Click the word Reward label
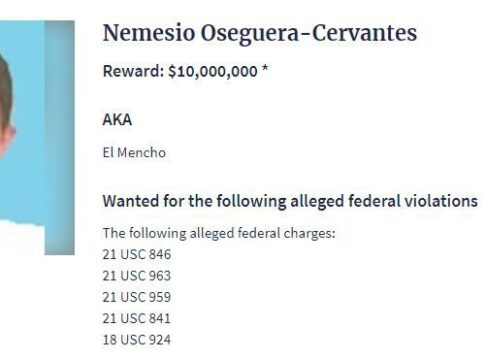Image resolution: width=485 pixels, height=360 pixels. [x=133, y=71]
